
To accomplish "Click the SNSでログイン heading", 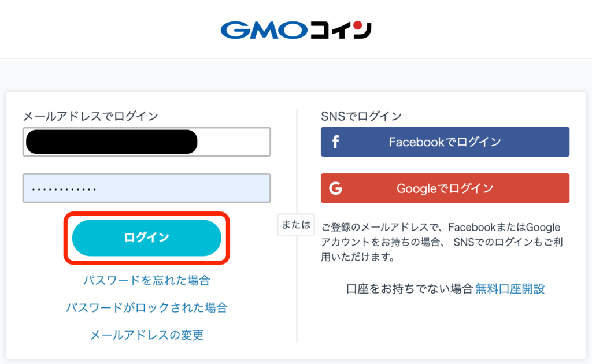I will click(361, 116).
